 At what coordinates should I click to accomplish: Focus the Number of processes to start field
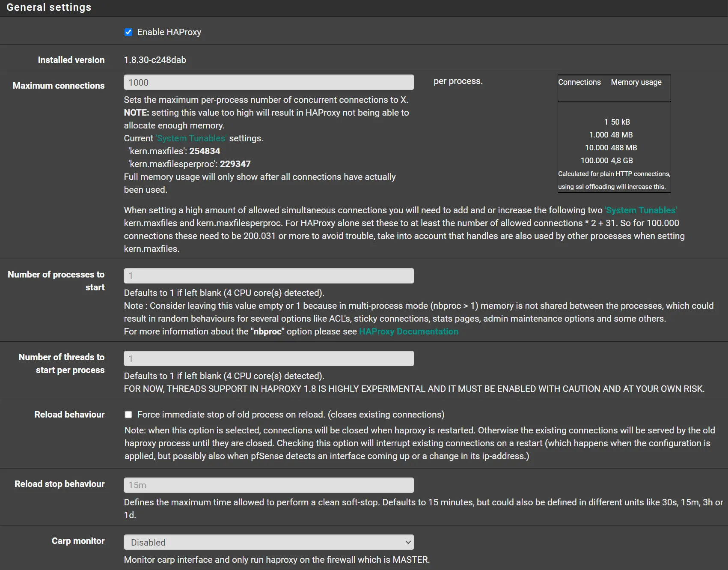click(269, 276)
